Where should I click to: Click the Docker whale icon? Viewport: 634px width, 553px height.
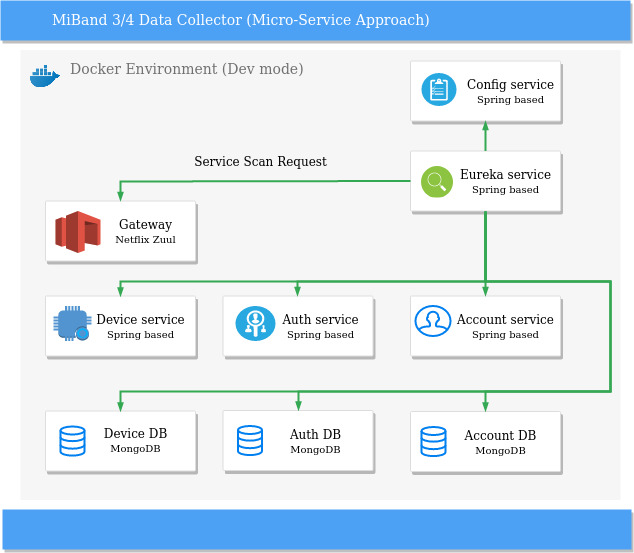(44, 76)
